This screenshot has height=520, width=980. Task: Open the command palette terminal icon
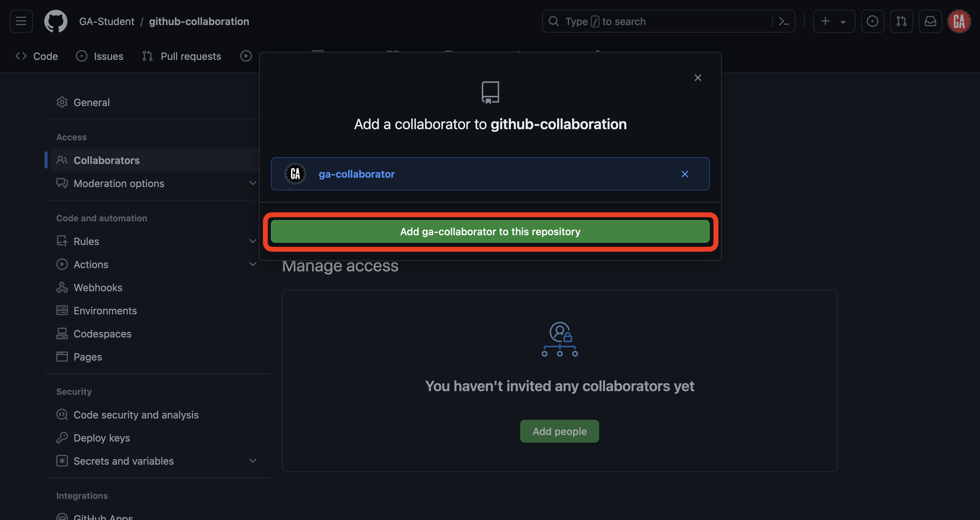pyautogui.click(x=784, y=21)
